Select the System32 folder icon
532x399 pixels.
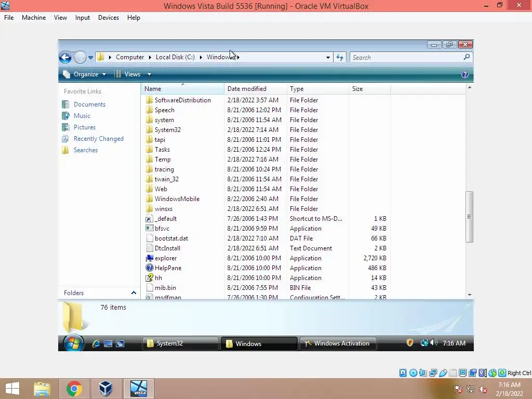(149, 129)
